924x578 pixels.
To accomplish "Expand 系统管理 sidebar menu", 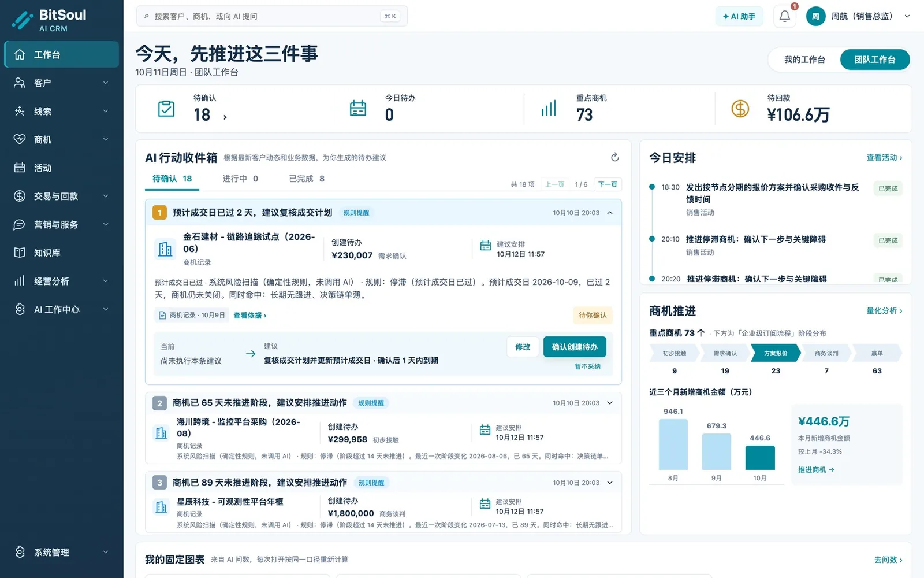I will [61, 552].
